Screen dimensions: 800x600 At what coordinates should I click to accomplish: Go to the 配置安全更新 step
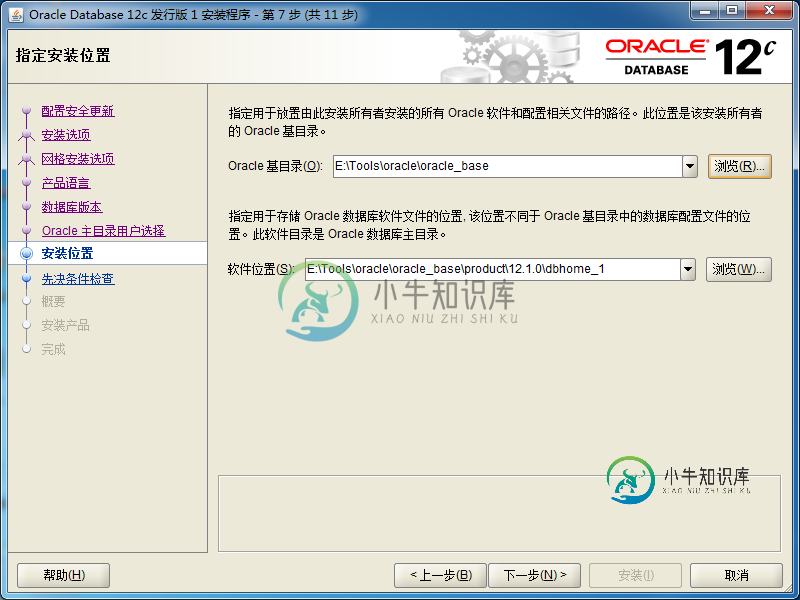pyautogui.click(x=78, y=111)
